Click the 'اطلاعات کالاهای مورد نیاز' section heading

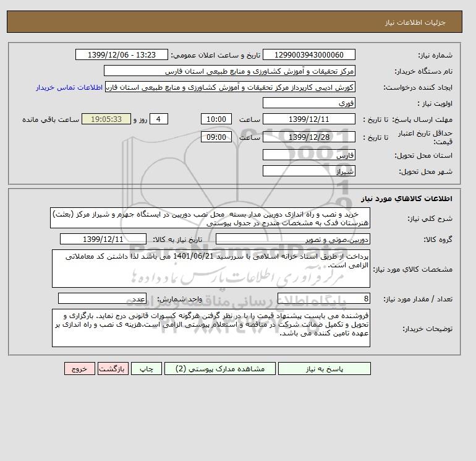pyautogui.click(x=407, y=199)
